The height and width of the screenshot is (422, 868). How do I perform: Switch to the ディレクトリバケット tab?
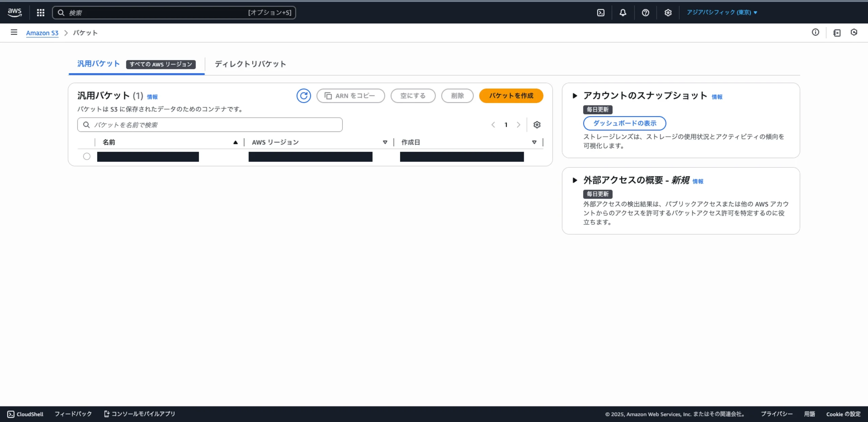coord(250,64)
